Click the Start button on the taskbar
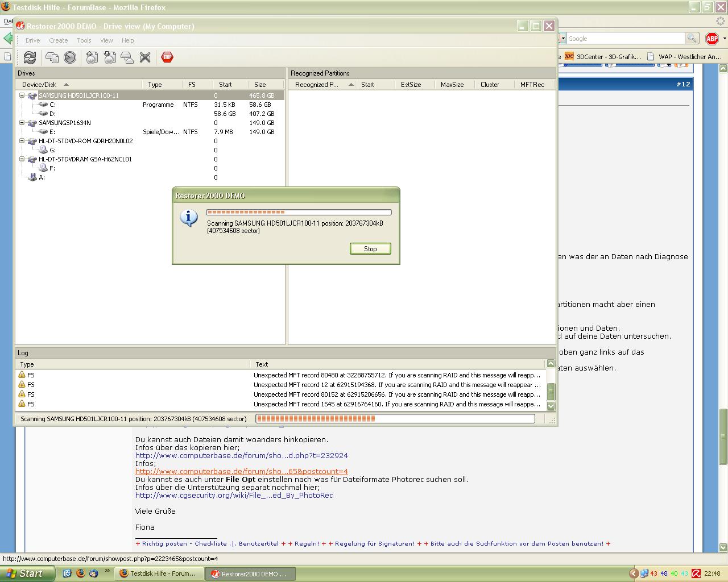The height and width of the screenshot is (582, 728). (27, 573)
